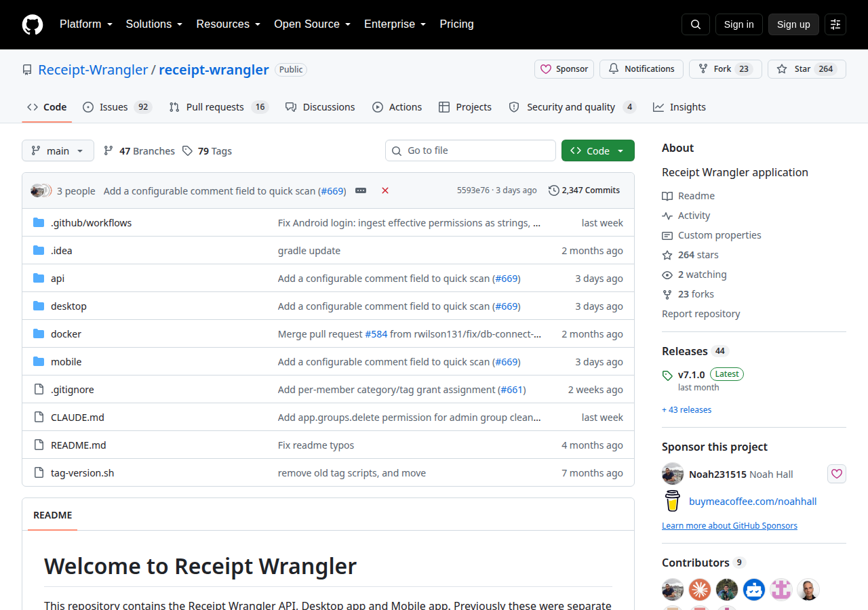
Task: Open the green Code dropdown
Action: pyautogui.click(x=598, y=150)
